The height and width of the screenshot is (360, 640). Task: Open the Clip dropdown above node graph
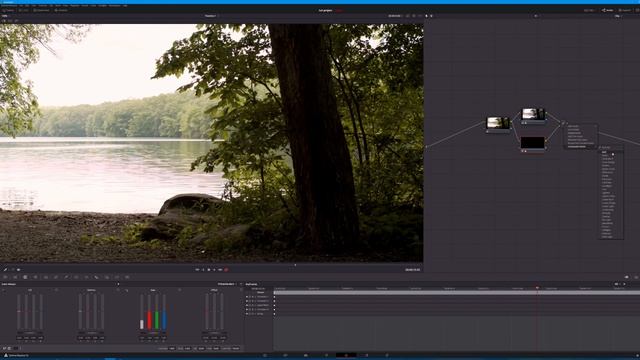[x=618, y=16]
